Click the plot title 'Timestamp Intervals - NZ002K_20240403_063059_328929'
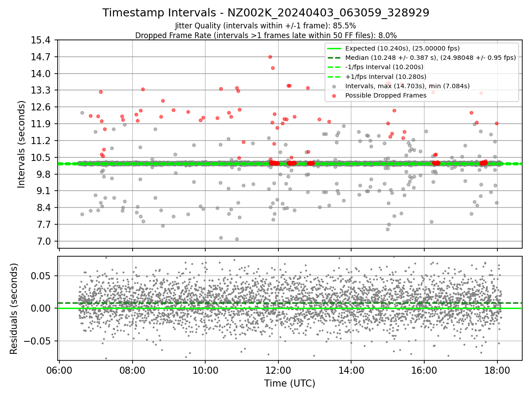Screen dimensions: 532x399 click(x=266, y=13)
